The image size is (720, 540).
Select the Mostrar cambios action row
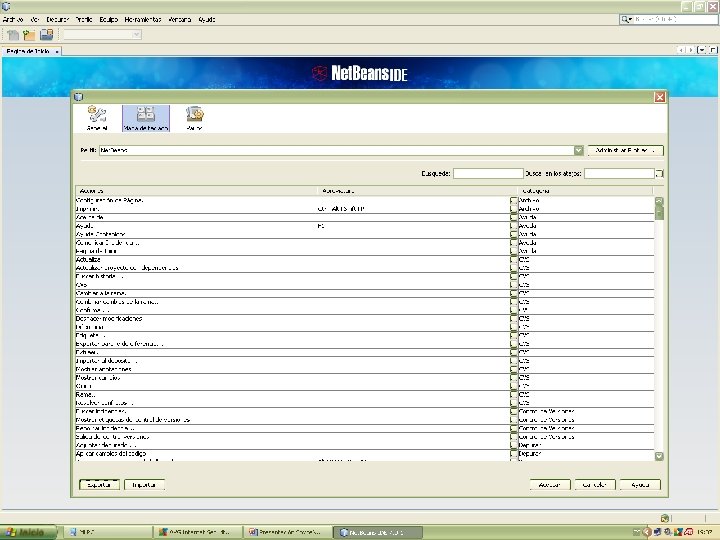coord(365,378)
